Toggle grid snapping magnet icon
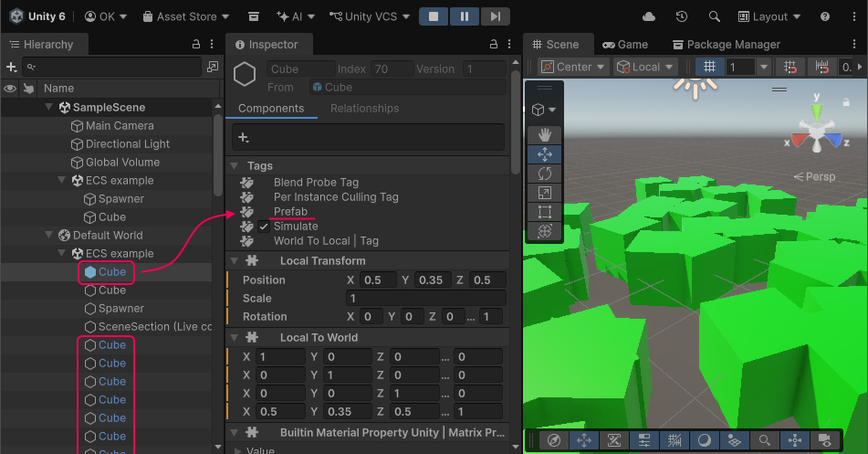This screenshot has width=868, height=454. [790, 67]
